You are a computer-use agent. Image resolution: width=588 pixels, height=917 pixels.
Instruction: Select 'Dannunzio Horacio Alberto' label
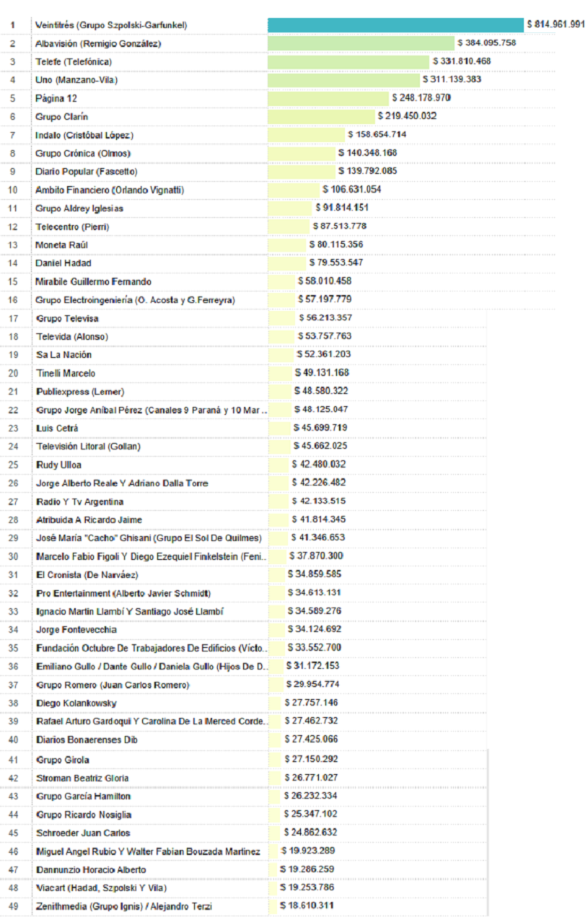[x=91, y=870]
